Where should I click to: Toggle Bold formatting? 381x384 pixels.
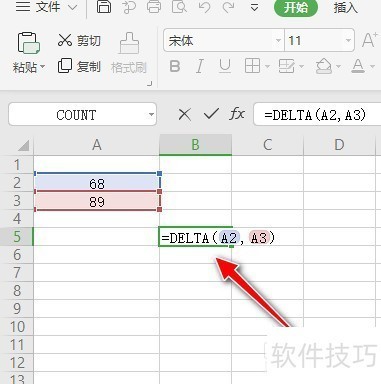[x=175, y=66]
